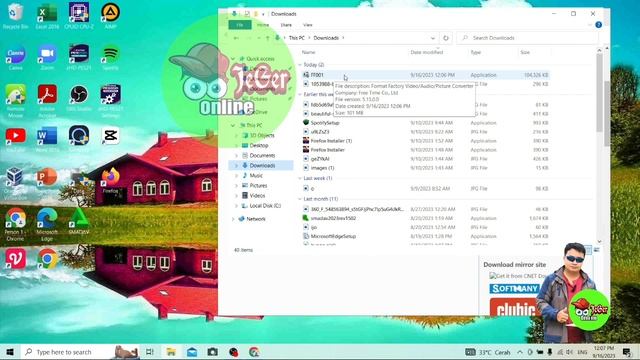Launch Excel 2016 desktop shortcut
Viewport: 640px width, 360px height.
(x=47, y=16)
